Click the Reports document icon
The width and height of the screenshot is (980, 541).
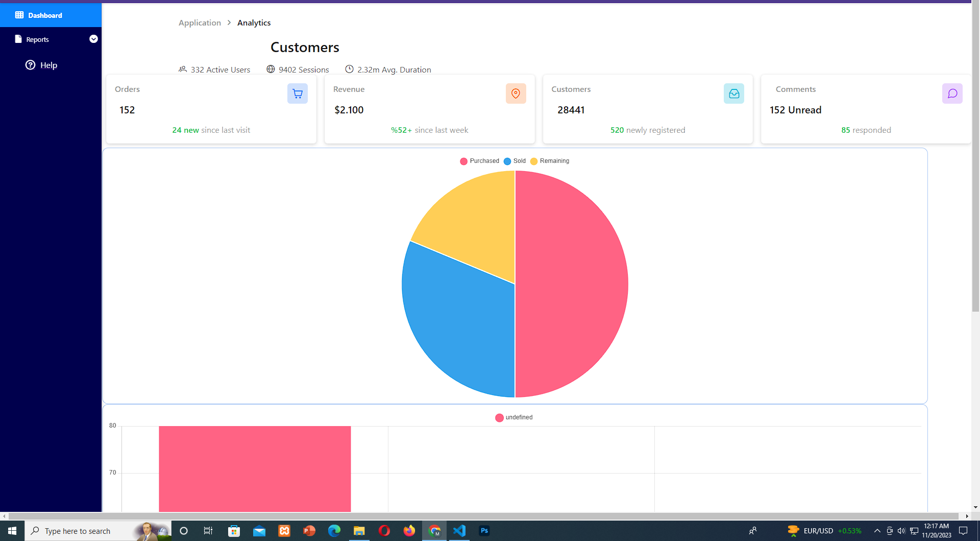pyautogui.click(x=18, y=39)
